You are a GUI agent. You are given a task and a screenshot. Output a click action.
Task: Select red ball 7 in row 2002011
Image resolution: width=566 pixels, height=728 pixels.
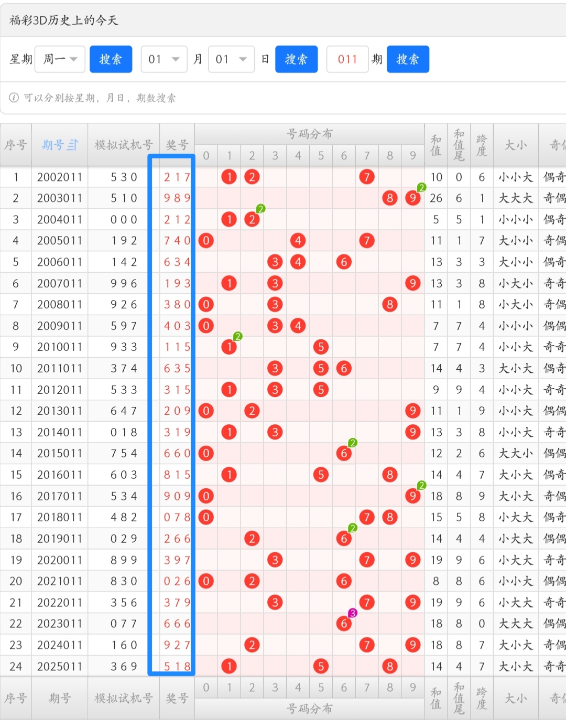[x=367, y=177]
